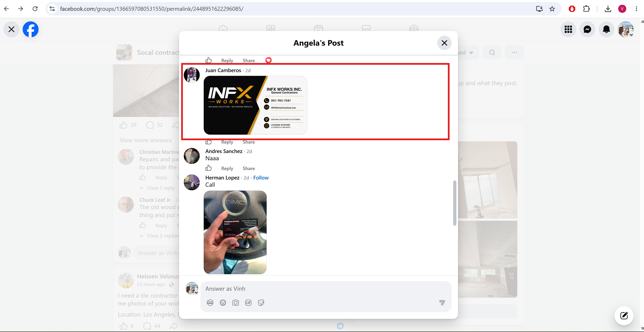Open the red ad-blocker extension
The width and height of the screenshot is (644, 332).
coord(572,9)
